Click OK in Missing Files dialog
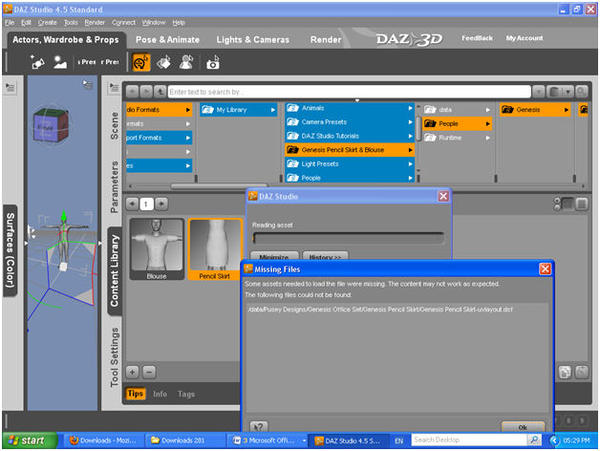 click(x=523, y=427)
